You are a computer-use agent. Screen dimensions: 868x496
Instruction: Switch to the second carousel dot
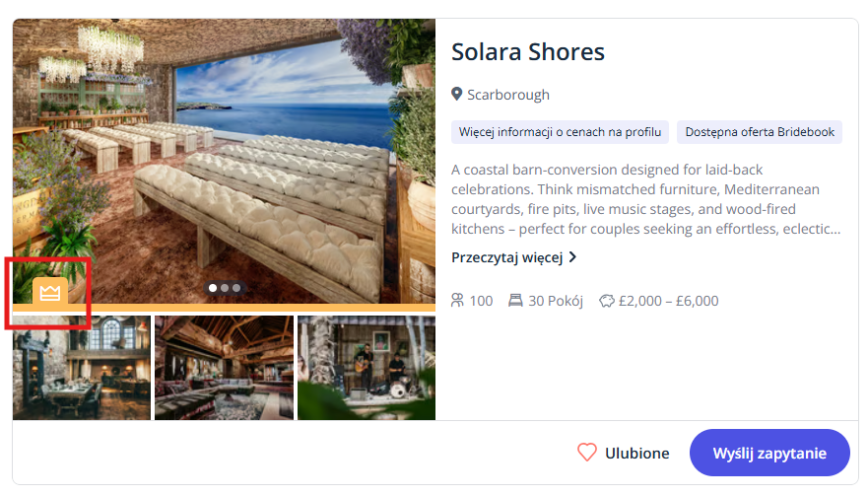[225, 288]
